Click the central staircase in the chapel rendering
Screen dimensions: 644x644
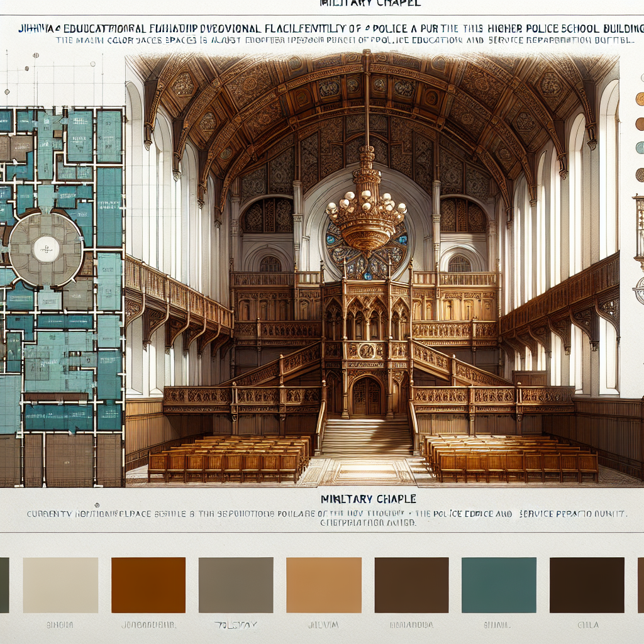[367, 437]
